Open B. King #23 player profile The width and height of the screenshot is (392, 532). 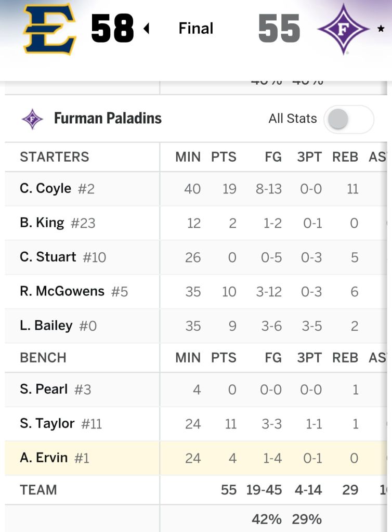[x=57, y=223]
